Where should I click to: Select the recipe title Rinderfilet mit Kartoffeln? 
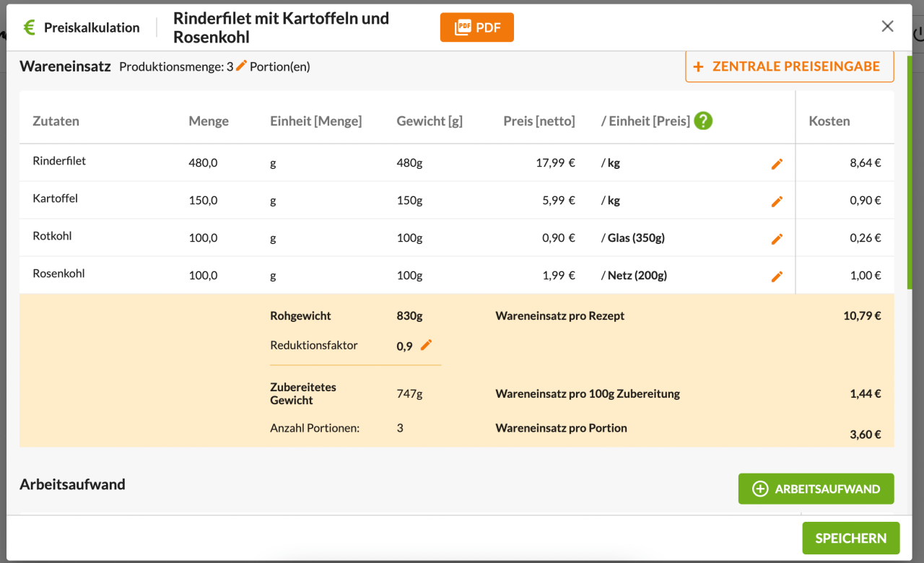280,27
